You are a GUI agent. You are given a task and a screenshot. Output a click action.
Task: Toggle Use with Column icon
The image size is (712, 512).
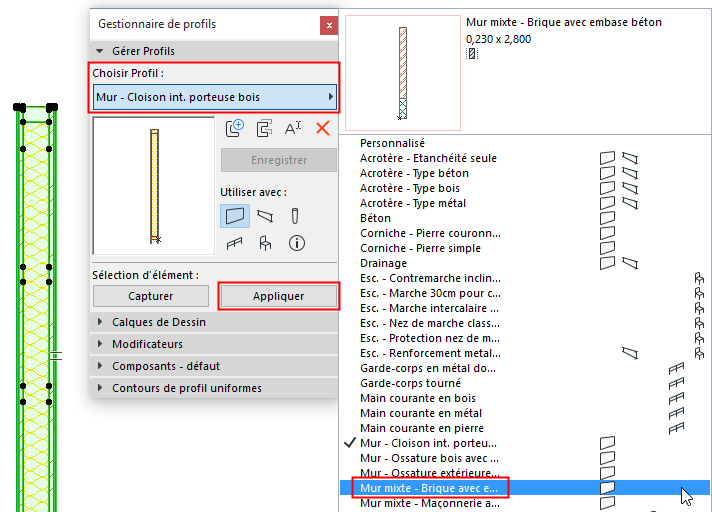(295, 216)
